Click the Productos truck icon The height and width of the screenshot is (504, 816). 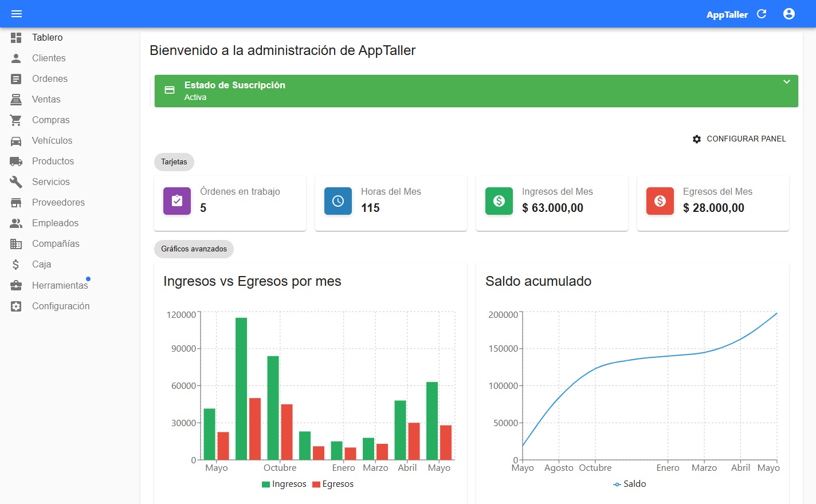[16, 162]
